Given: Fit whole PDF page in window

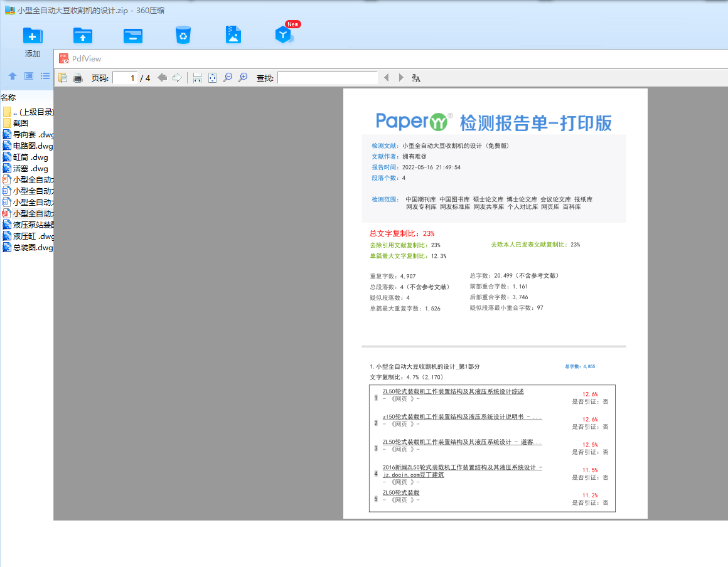Looking at the screenshot, I should coord(212,78).
